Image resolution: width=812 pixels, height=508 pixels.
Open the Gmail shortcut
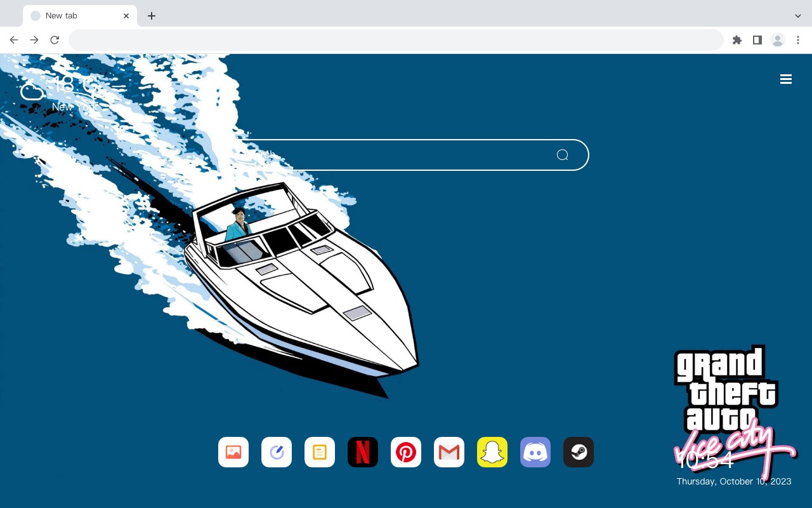(x=449, y=452)
